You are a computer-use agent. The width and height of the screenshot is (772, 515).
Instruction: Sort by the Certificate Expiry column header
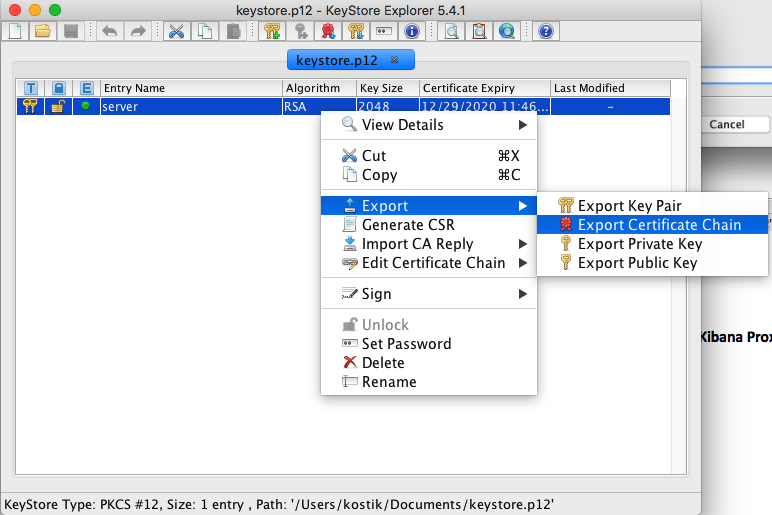[485, 88]
